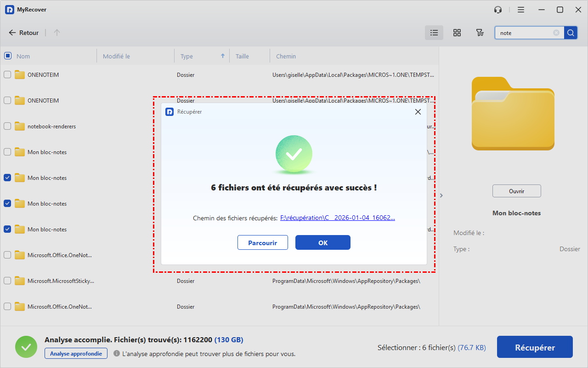
Task: Close the Récupérer dialog
Action: (x=418, y=112)
